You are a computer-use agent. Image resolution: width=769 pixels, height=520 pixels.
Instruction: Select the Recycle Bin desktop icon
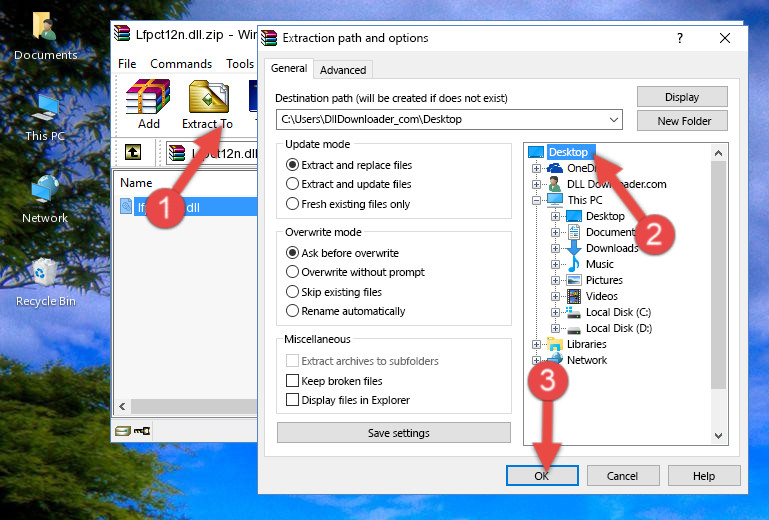45,283
